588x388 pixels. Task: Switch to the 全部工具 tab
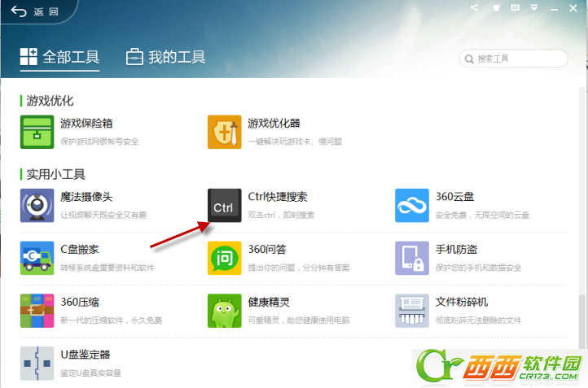point(59,57)
